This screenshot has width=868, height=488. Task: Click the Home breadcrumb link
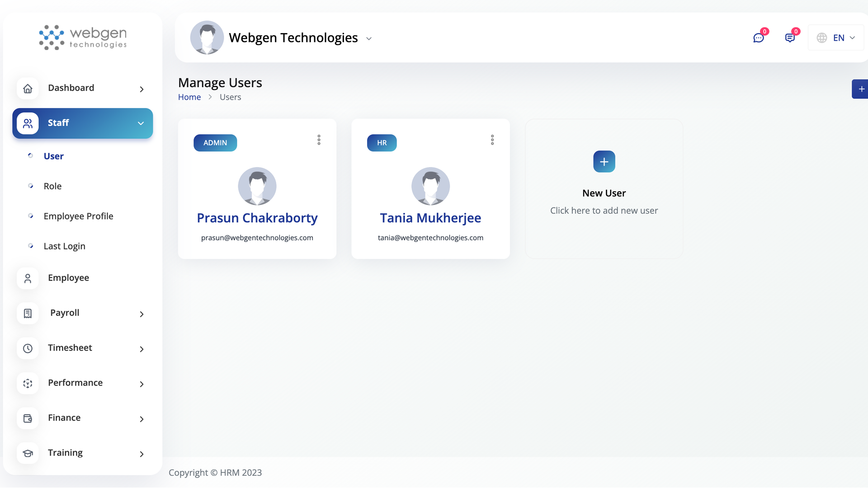pyautogui.click(x=189, y=97)
